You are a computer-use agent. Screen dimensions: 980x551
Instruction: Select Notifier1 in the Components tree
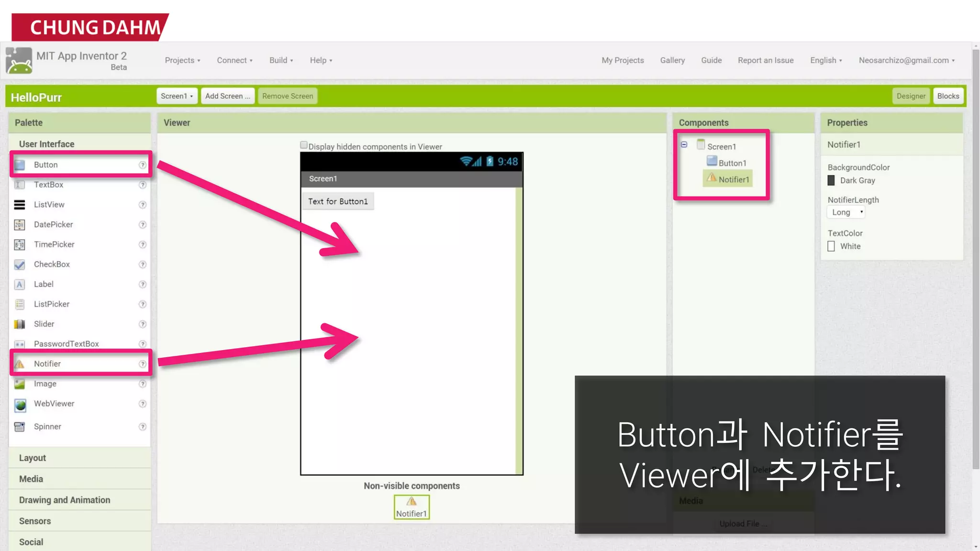pos(728,179)
